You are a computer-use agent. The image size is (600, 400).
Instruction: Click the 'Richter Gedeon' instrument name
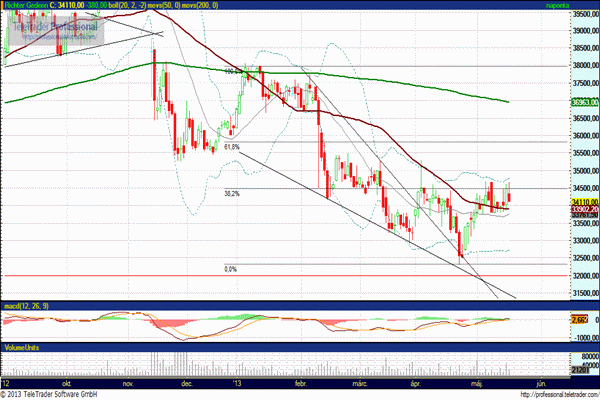click(26, 5)
